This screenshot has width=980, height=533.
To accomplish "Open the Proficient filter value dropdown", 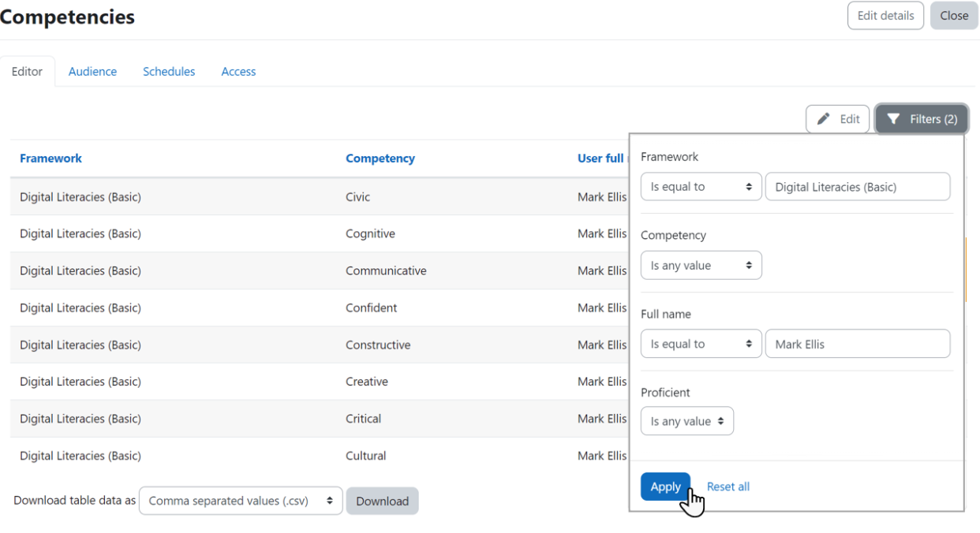I will [686, 421].
